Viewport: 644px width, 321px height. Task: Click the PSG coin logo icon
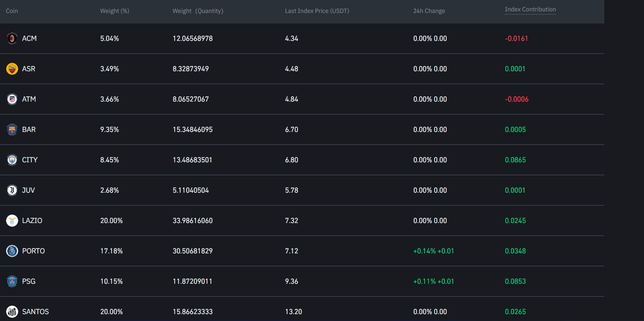click(x=12, y=281)
